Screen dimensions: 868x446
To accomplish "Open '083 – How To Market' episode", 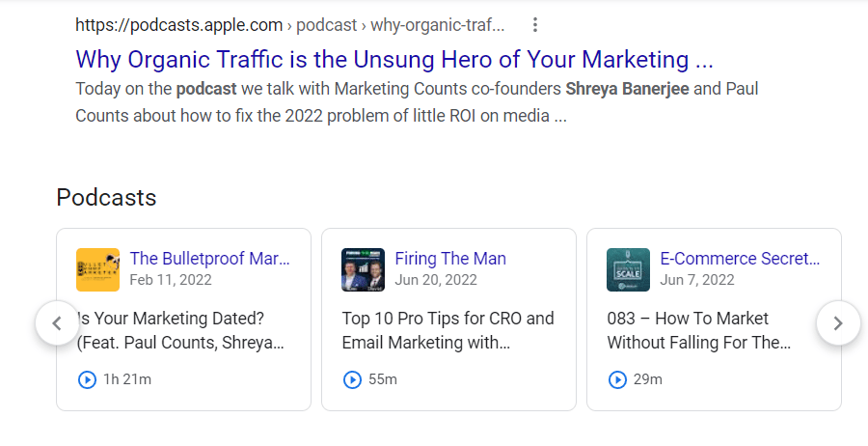I will tap(699, 330).
